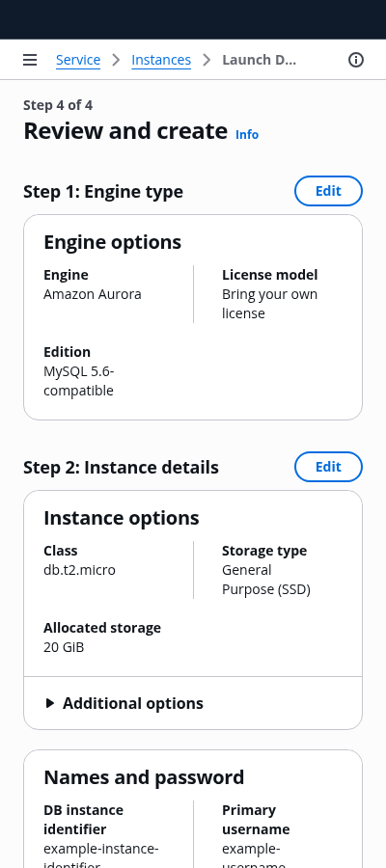Click the Step 4 of 4 indicator
The height and width of the screenshot is (868, 386).
pos(58,105)
